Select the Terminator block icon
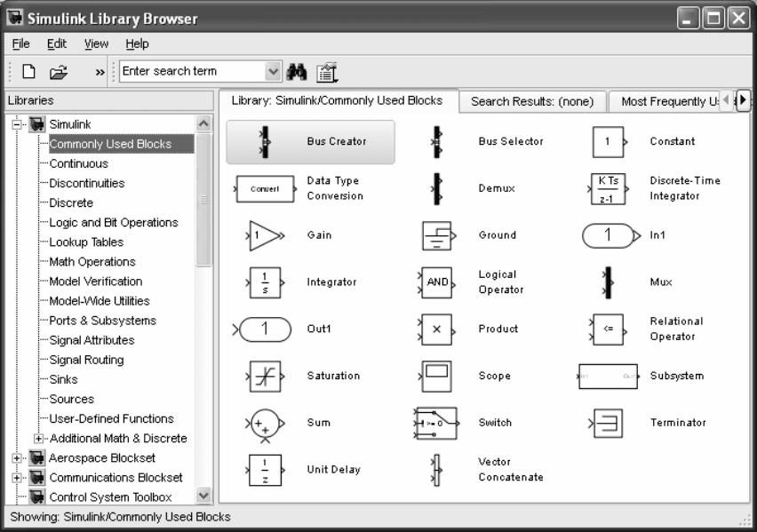 pos(606,424)
